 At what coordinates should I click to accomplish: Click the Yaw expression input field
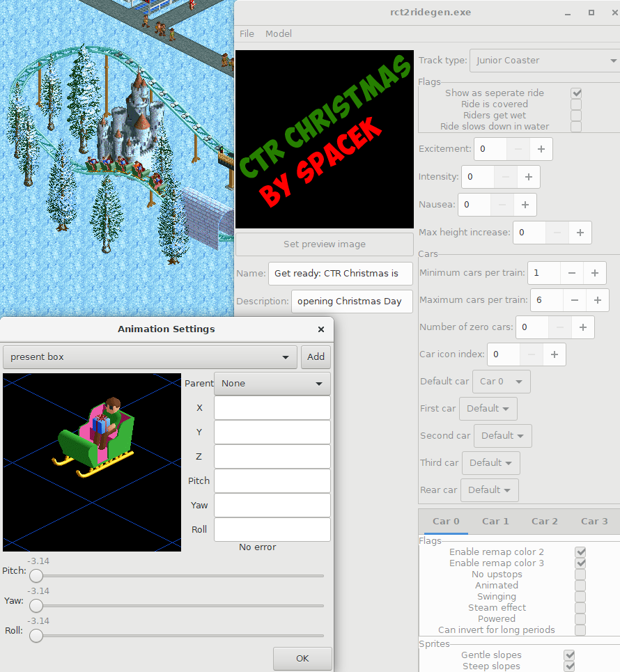[x=272, y=506]
